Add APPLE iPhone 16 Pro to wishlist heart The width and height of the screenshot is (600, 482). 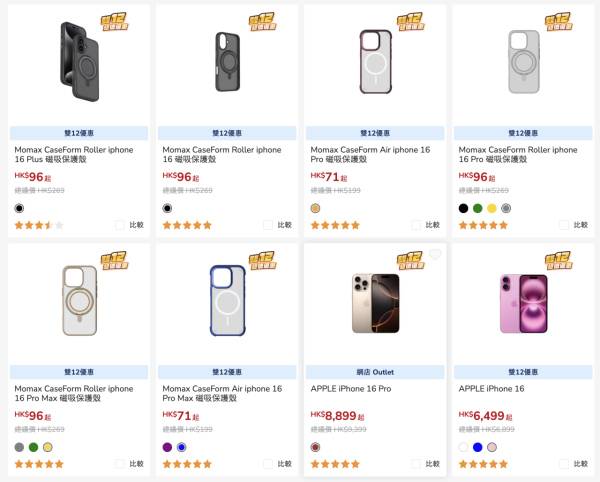[x=435, y=255]
